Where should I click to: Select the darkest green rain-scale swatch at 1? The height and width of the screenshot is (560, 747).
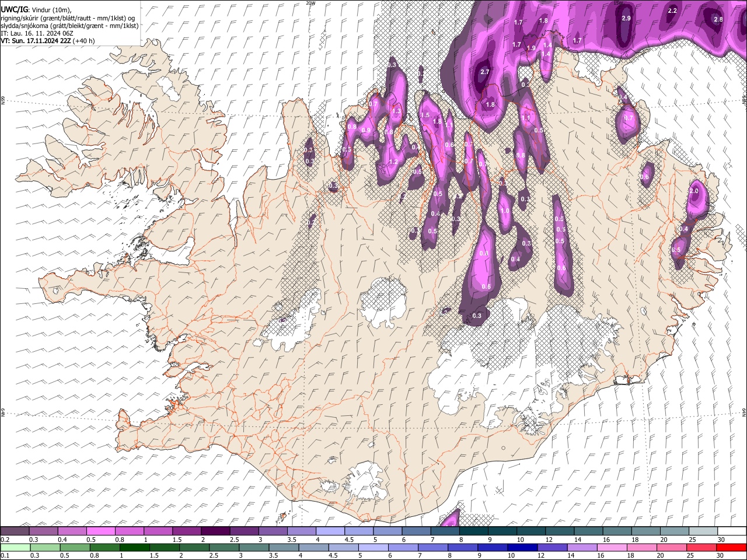pyautogui.click(x=134, y=547)
